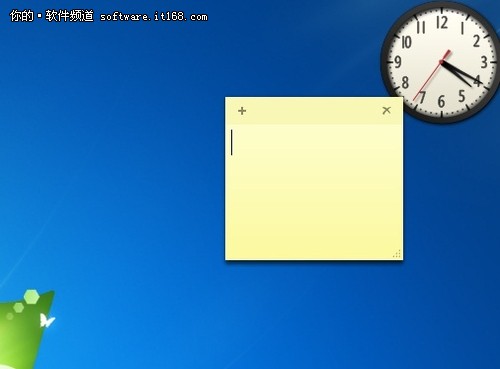Click the desktop clock gadget center pivot

(x=442, y=62)
